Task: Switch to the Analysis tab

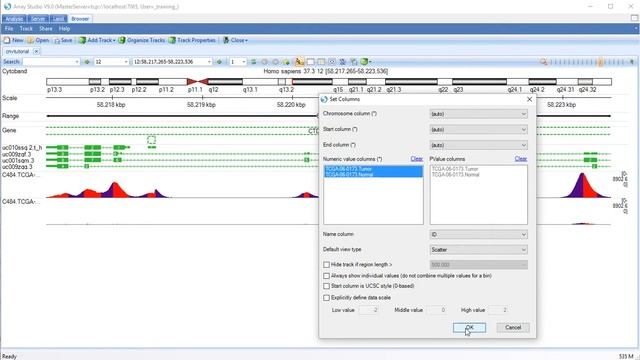Action: click(x=14, y=19)
